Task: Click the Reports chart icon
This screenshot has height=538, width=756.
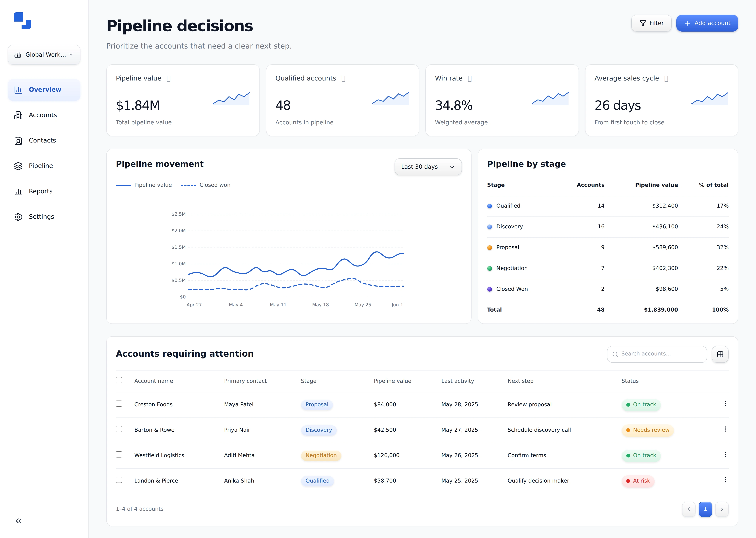Action: pyautogui.click(x=18, y=191)
